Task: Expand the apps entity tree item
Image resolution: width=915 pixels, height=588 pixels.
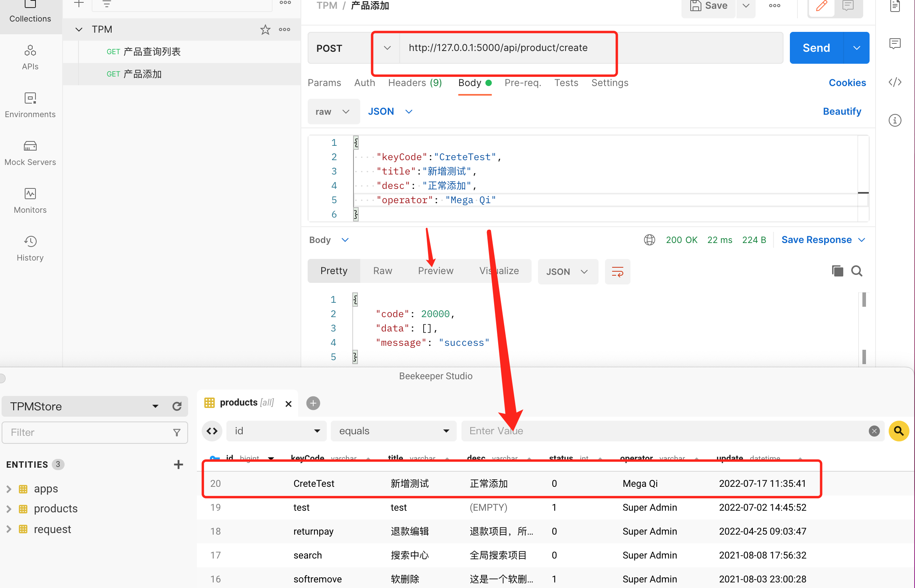Action: pos(9,489)
